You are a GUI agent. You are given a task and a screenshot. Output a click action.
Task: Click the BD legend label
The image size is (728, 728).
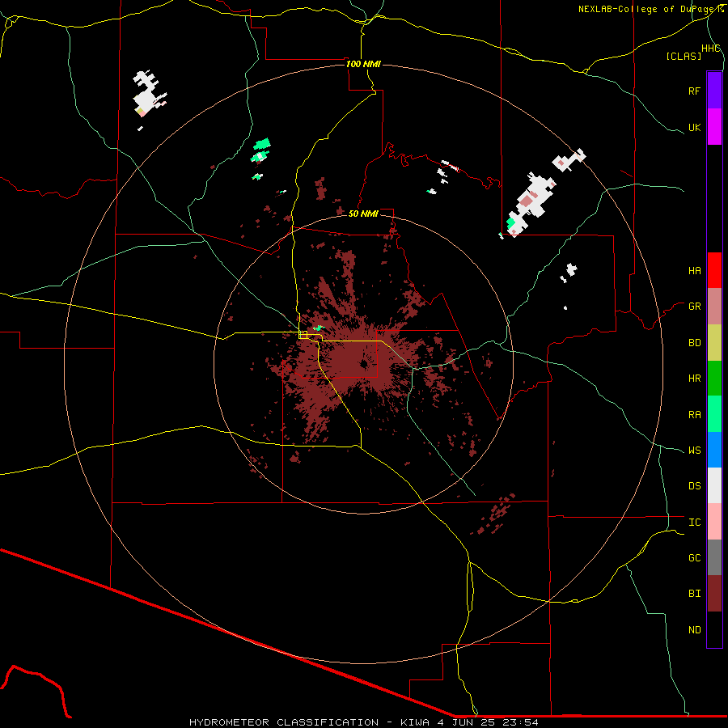coord(694,343)
